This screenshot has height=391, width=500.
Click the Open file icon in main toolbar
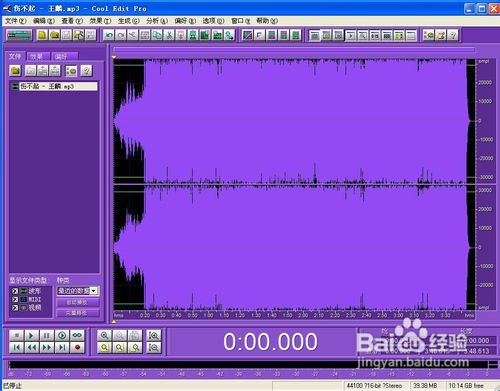(54, 35)
